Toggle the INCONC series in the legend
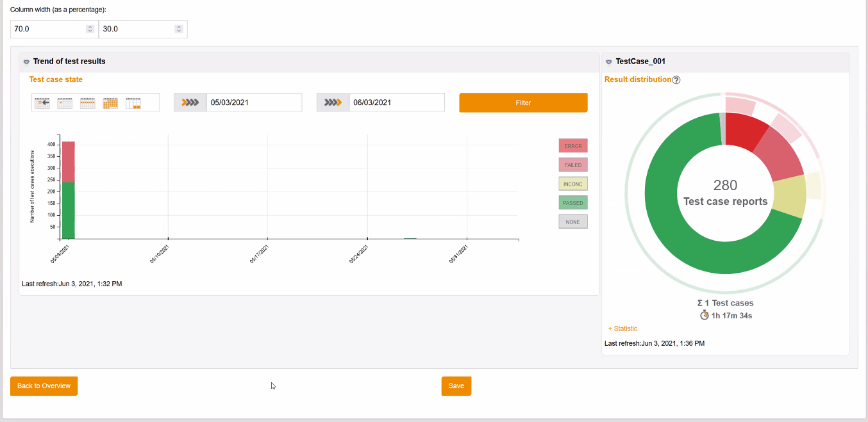This screenshot has width=868, height=422. (572, 184)
